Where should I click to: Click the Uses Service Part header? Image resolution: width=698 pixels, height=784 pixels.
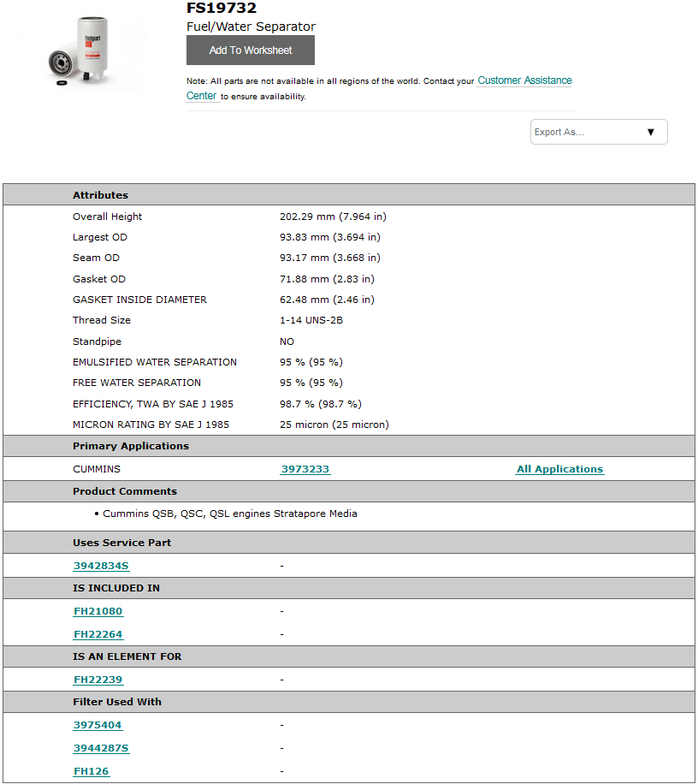click(121, 543)
